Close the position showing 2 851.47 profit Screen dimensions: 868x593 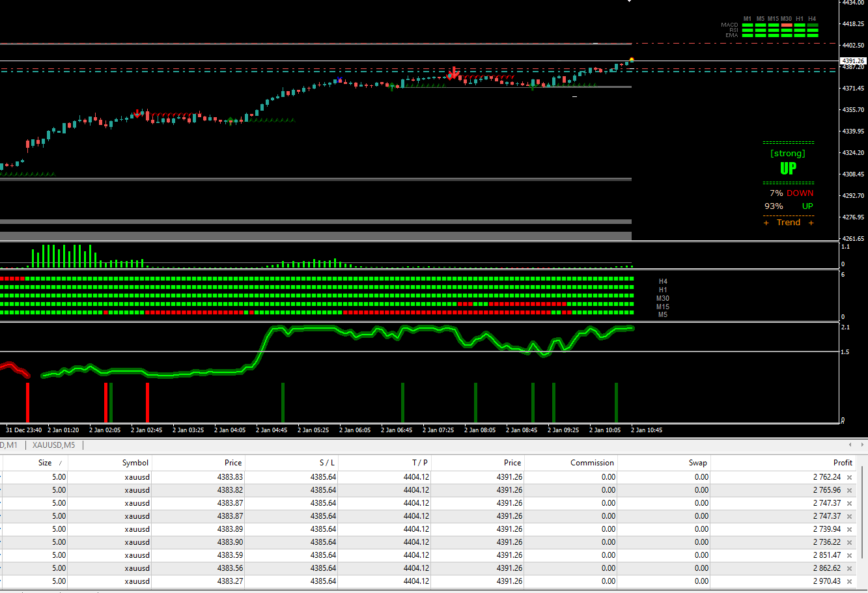[x=849, y=555]
